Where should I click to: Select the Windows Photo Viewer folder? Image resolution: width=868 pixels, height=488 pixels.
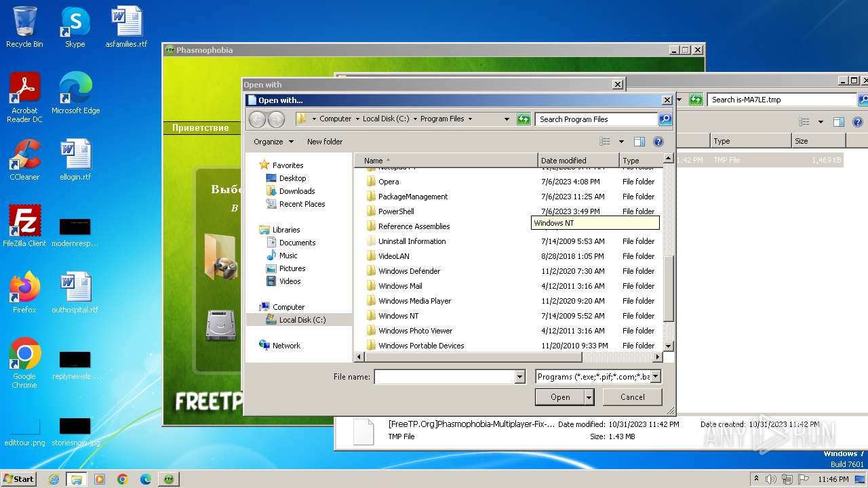[x=415, y=331]
